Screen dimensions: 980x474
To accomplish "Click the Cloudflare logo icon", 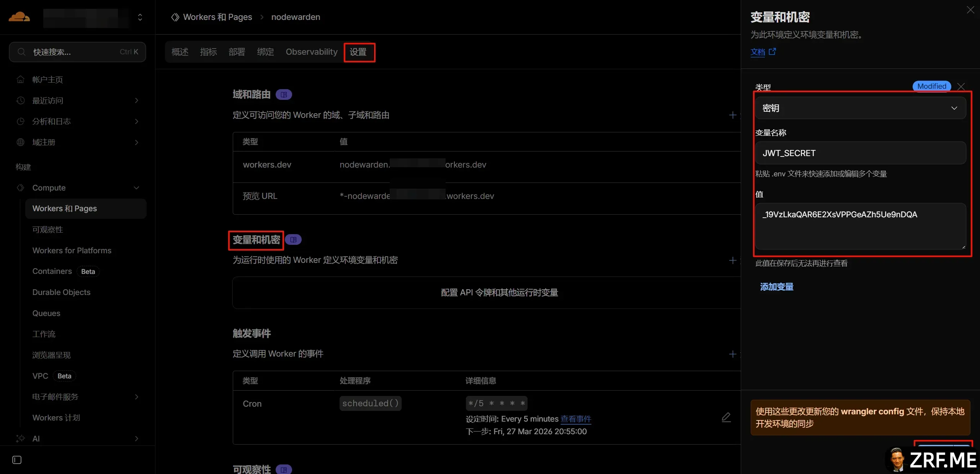I will (x=19, y=17).
